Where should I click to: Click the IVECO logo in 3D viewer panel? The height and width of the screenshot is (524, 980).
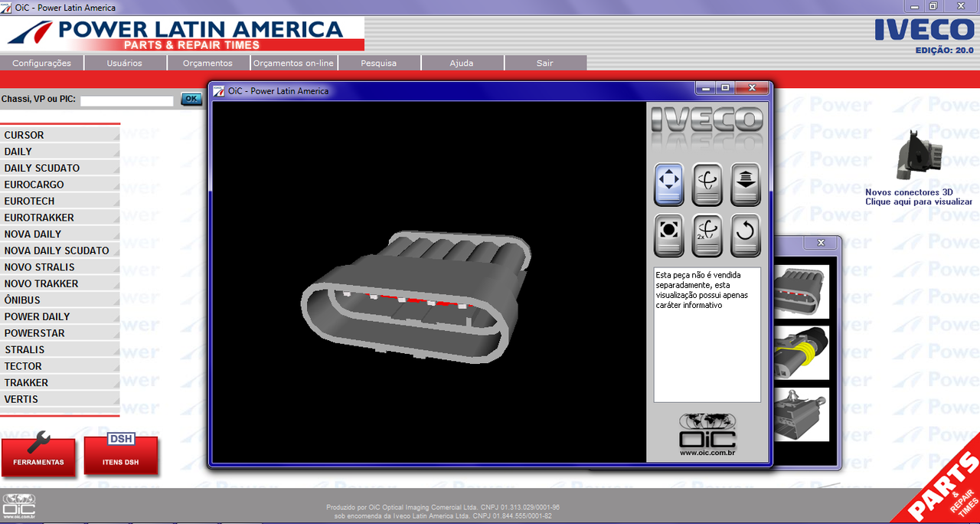(707, 120)
